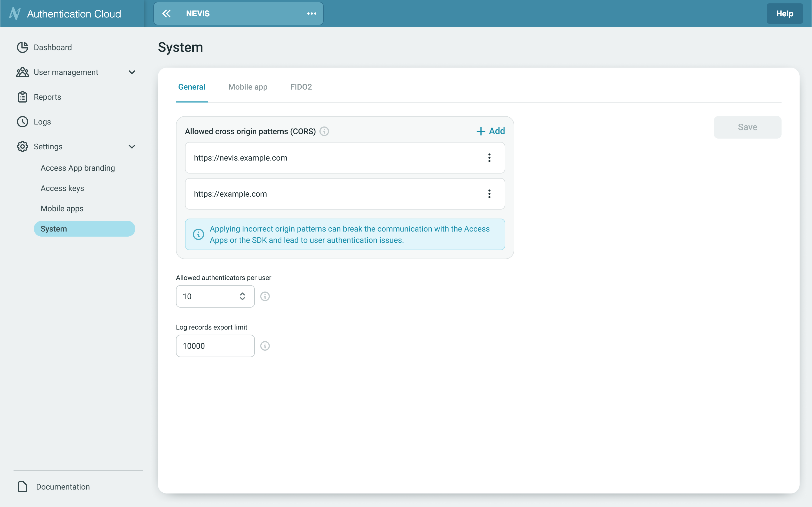
Task: Collapse the sidebar with the double-chevron button
Action: (167, 14)
